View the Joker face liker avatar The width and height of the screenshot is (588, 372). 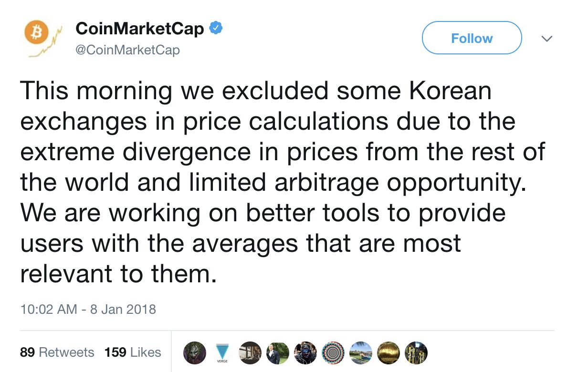click(x=194, y=352)
